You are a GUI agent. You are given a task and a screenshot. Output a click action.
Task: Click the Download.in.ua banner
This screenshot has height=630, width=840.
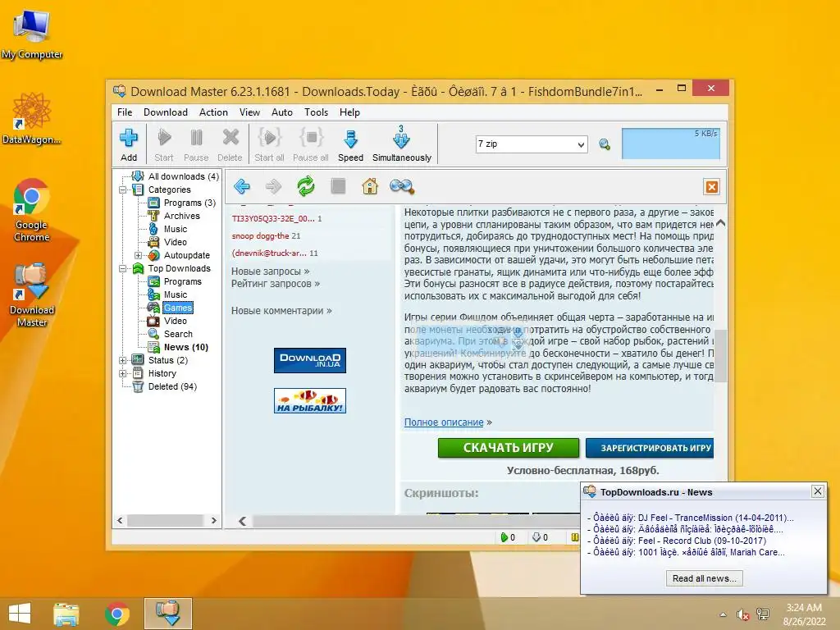click(x=309, y=360)
